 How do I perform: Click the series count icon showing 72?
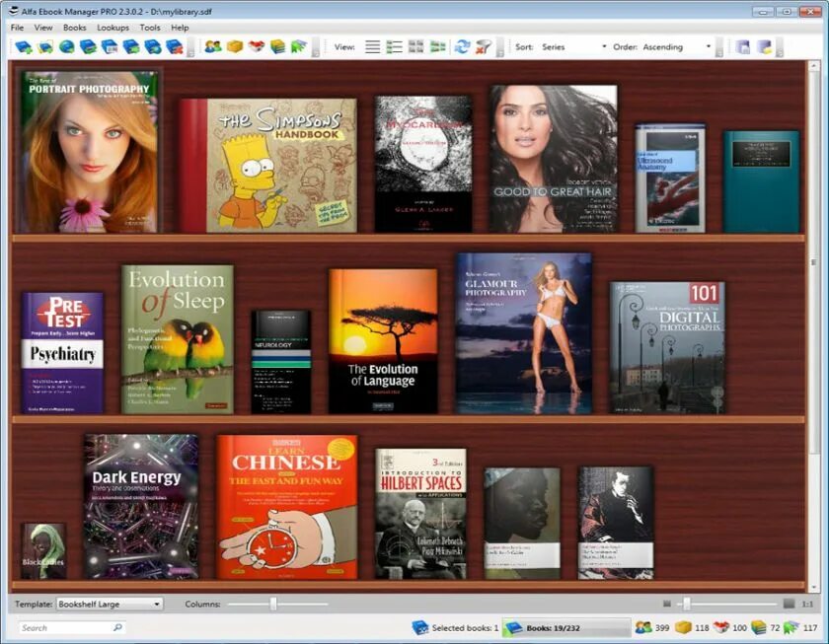tap(759, 627)
